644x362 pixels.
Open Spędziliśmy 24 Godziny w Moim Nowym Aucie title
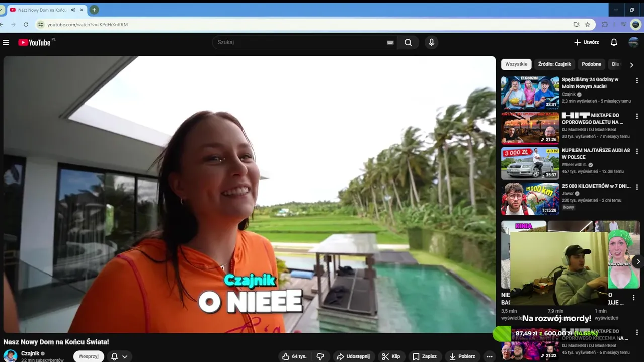click(x=590, y=83)
